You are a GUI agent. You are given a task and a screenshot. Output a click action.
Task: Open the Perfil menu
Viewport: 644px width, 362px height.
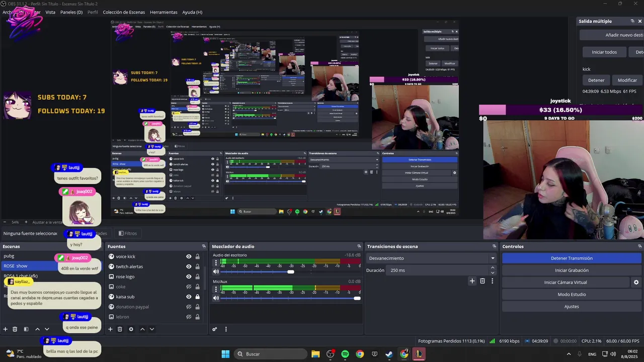click(93, 12)
